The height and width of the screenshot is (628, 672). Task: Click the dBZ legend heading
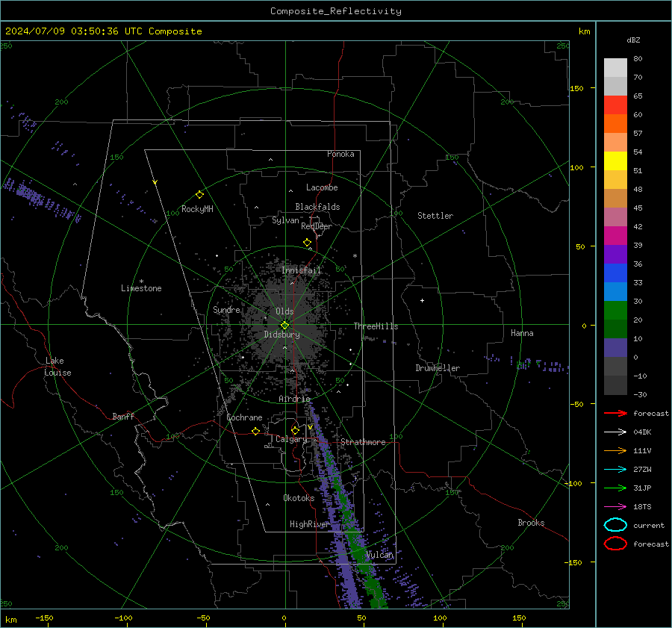633,40
